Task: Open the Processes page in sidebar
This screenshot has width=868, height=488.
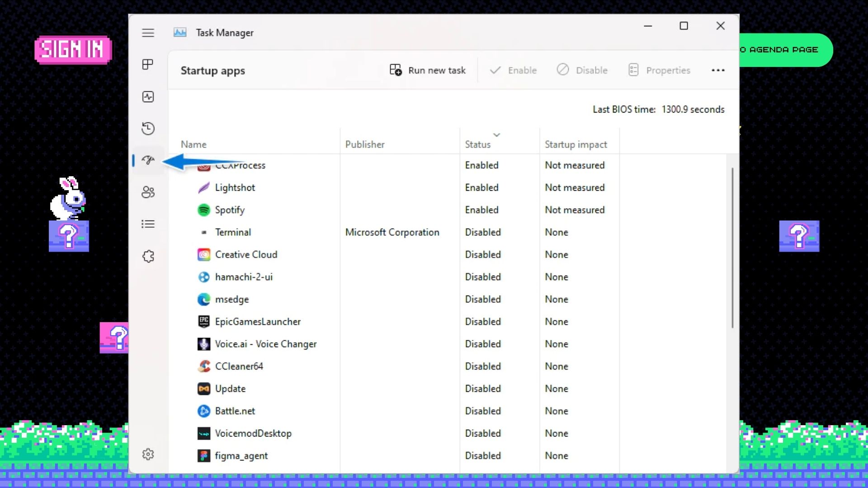Action: pos(148,65)
